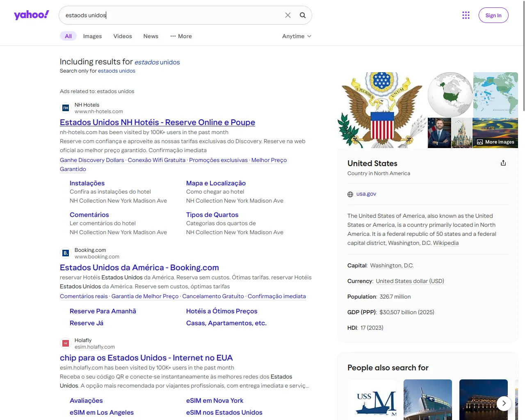525x420 pixels.
Task: Open the Yahoo apps grid menu
Action: [466, 15]
